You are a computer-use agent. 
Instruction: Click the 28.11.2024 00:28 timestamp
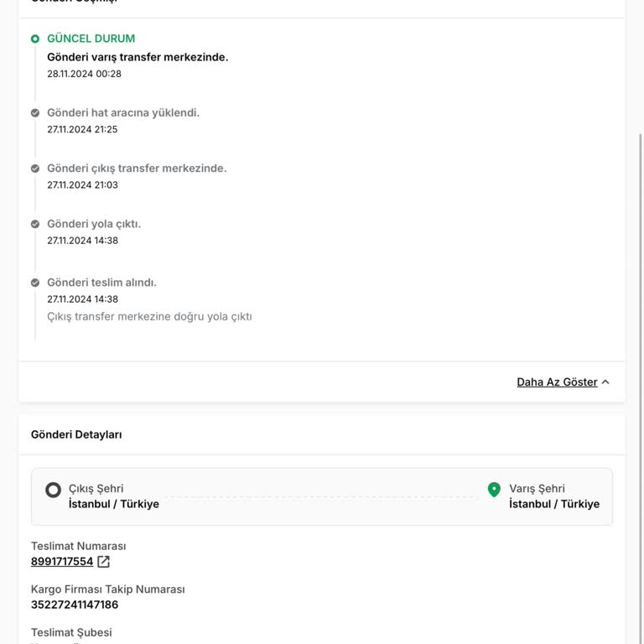coord(84,74)
